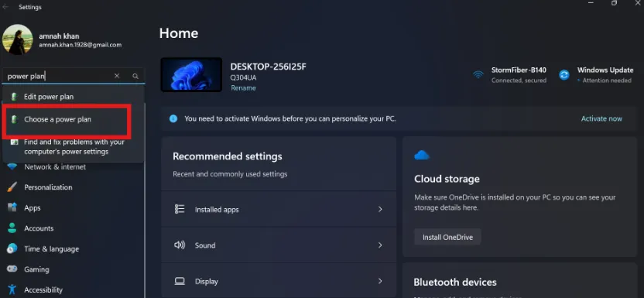Screen dimensions: 644x298
Task: Click the back arrow in Settings title bar
Action: click(5, 7)
